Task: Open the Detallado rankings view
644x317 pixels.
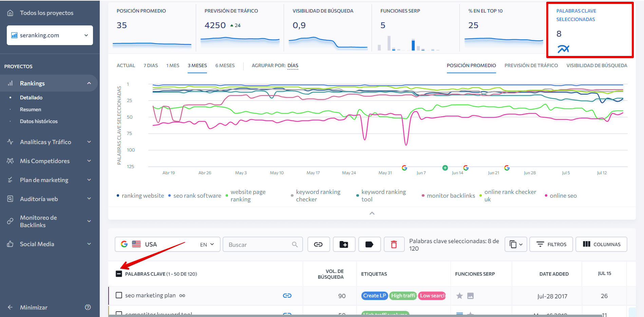Action: [x=31, y=98]
